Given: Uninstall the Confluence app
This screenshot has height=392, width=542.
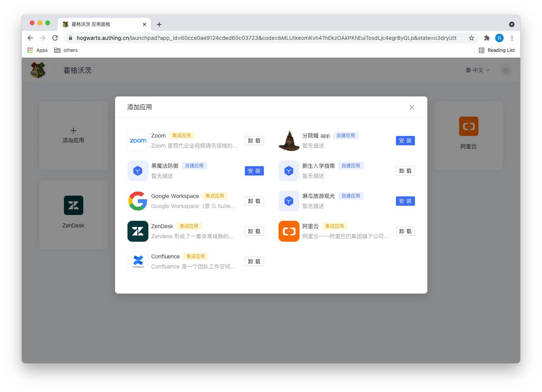Looking at the screenshot, I should pos(254,261).
